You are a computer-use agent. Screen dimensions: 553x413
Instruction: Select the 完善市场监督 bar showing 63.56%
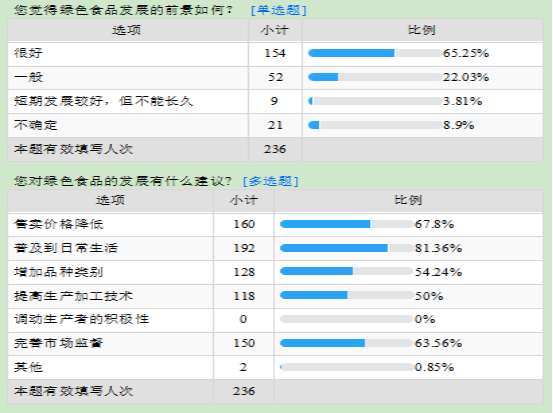tap(347, 343)
